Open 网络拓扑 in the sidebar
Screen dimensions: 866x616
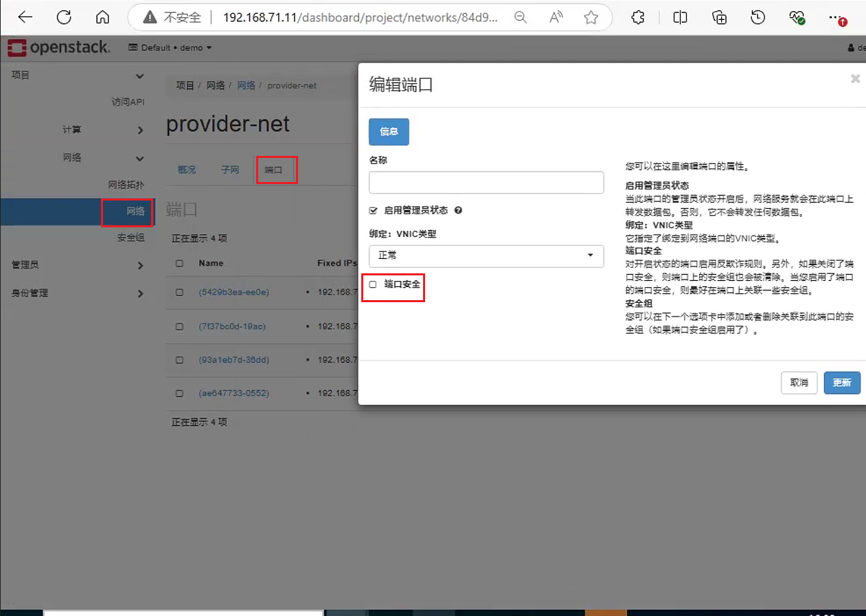tap(126, 185)
